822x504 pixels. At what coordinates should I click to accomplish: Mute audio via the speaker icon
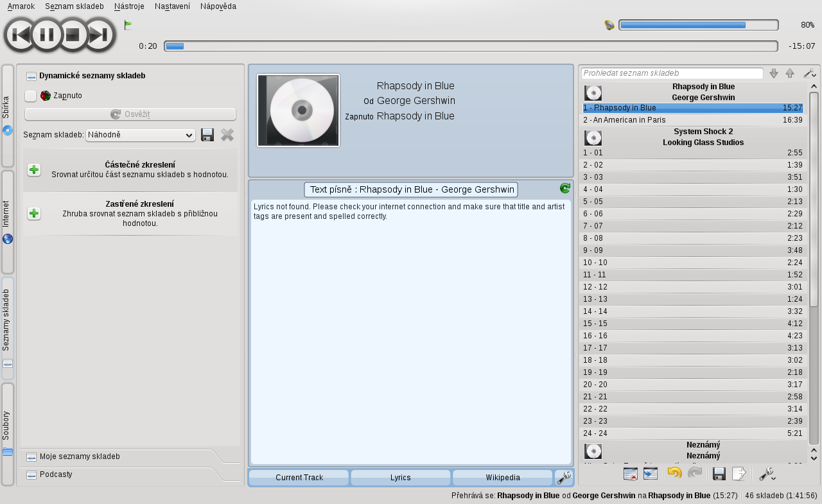coord(609,26)
